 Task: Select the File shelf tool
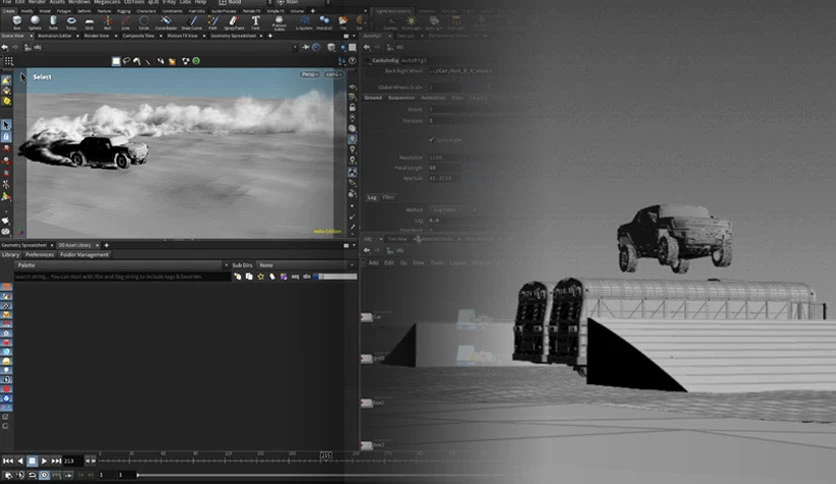tap(343, 21)
